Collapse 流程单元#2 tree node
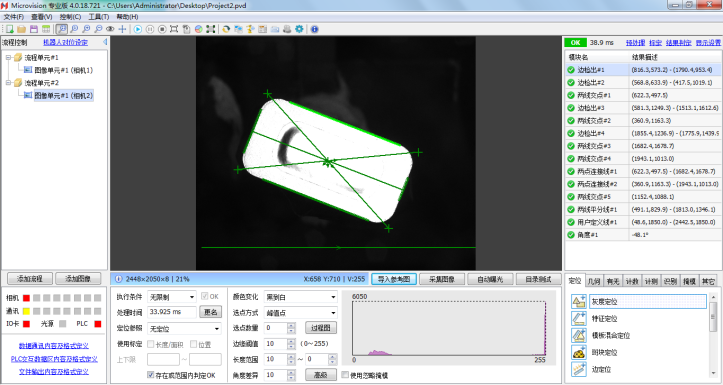Viewport: 723px width, 385px height. pyautogui.click(x=8, y=83)
